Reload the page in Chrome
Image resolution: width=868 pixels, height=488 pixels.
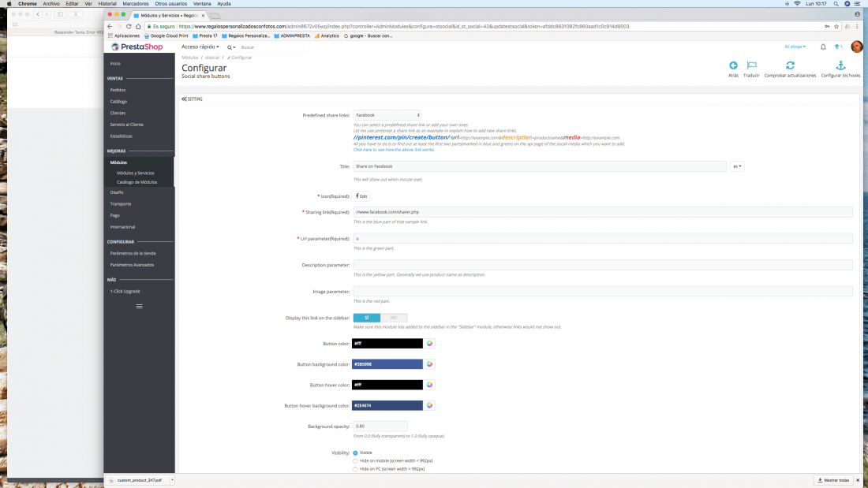click(x=129, y=27)
